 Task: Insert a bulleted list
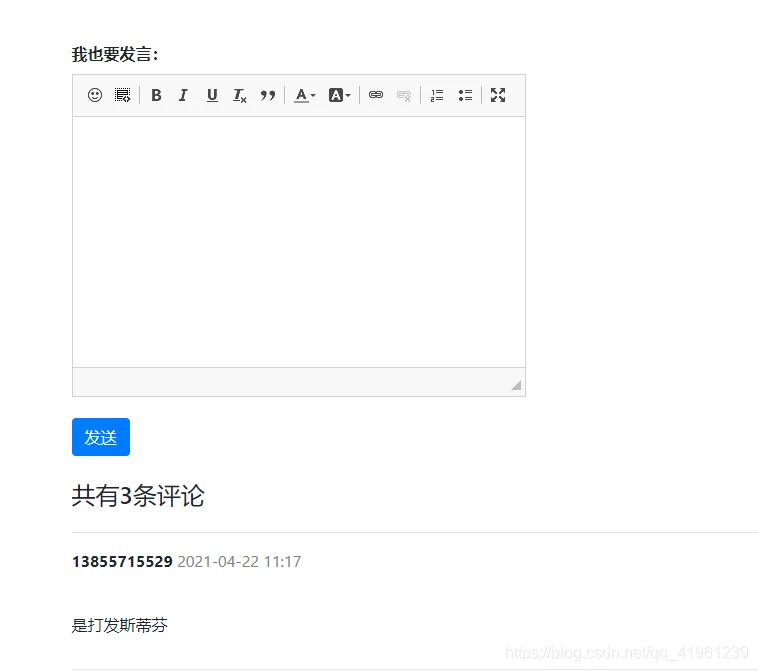pos(465,95)
